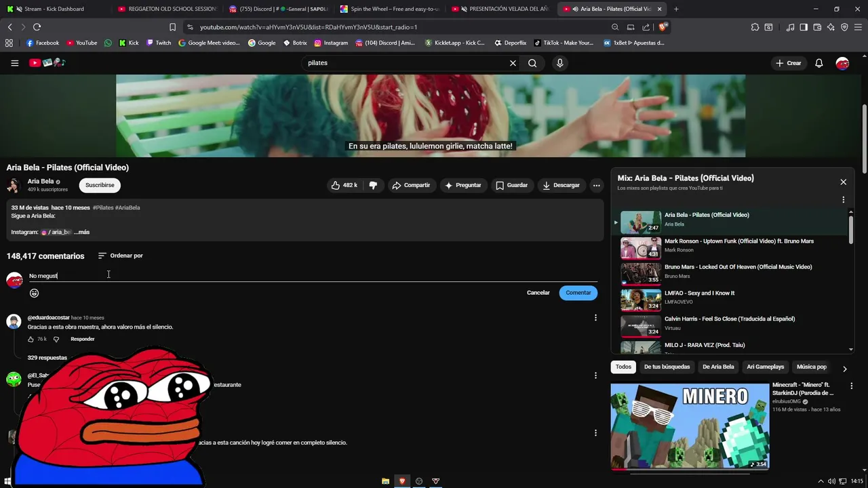Open the YouTube hamburger guide menu
The image size is (868, 488).
[14, 63]
